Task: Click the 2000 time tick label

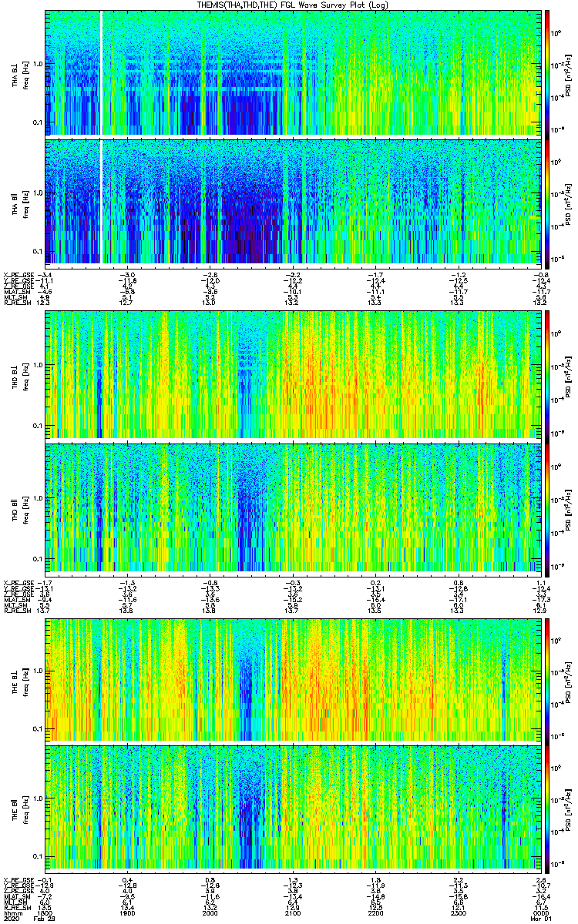Action: [210, 913]
